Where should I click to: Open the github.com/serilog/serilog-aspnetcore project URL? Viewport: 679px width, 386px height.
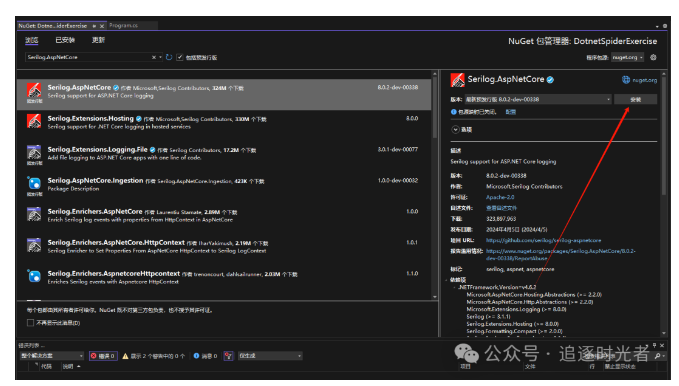pos(543,240)
